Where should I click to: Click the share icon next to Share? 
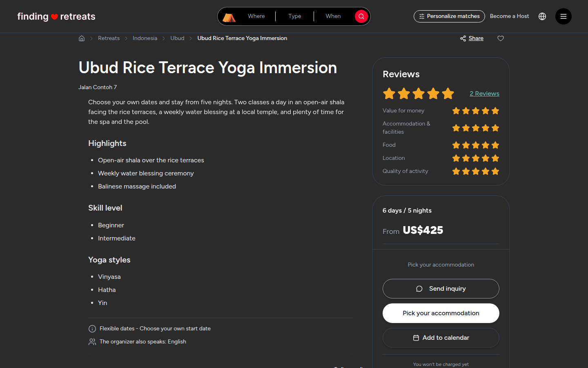pos(463,38)
